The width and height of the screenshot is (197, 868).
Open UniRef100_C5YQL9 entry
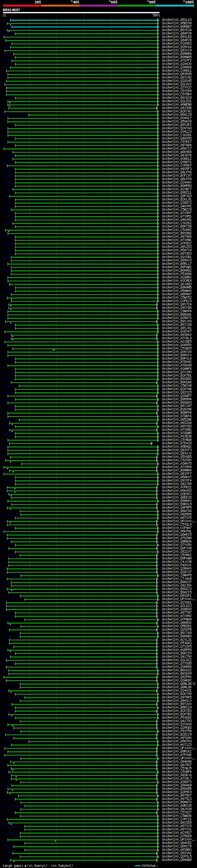[x=177, y=524]
